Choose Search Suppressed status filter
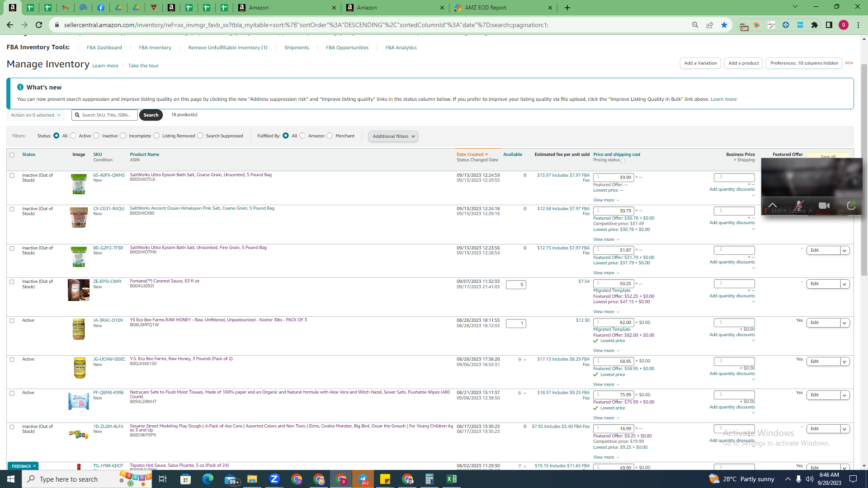The image size is (868, 488). 200,136
